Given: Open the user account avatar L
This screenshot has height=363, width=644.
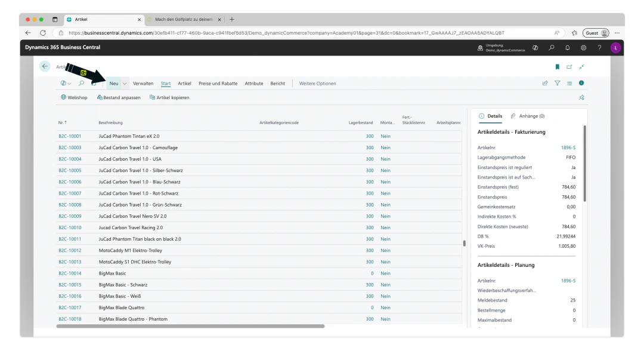Looking at the screenshot, I should tap(615, 48).
